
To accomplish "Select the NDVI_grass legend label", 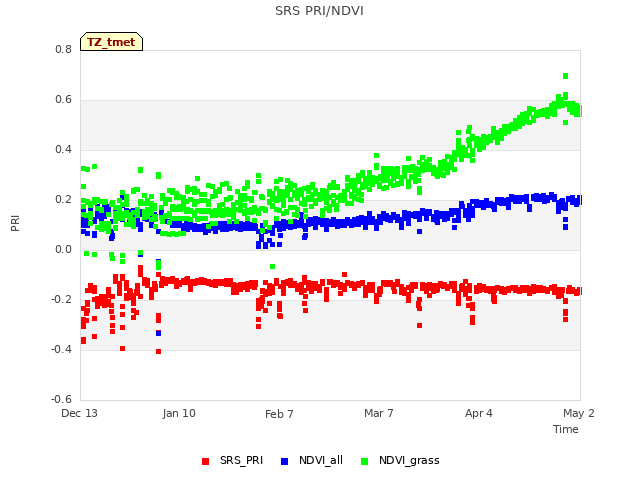I will coord(409,460).
